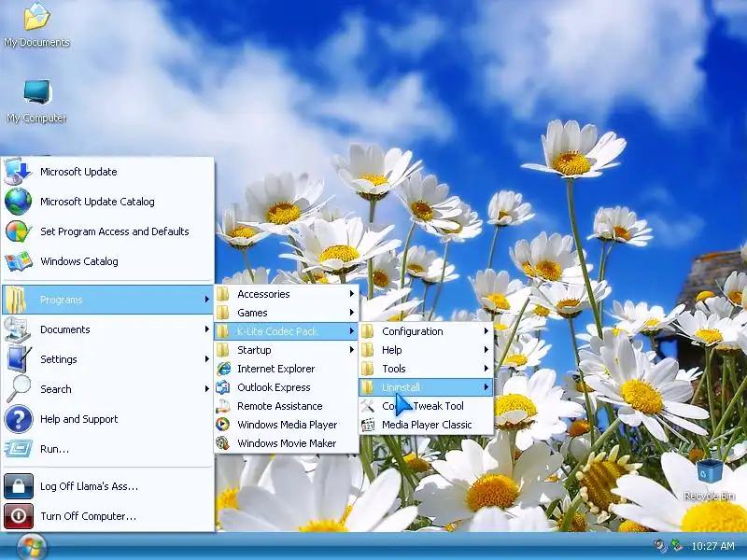Screen dimensions: 747x560
Task: Click the Search magnifier icon
Action: click(19, 389)
